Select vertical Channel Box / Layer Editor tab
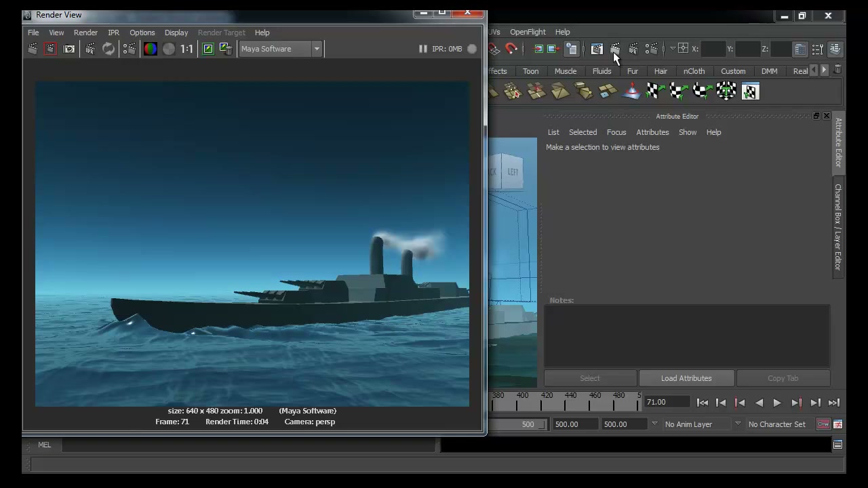Image resolution: width=868 pixels, height=488 pixels. click(838, 227)
